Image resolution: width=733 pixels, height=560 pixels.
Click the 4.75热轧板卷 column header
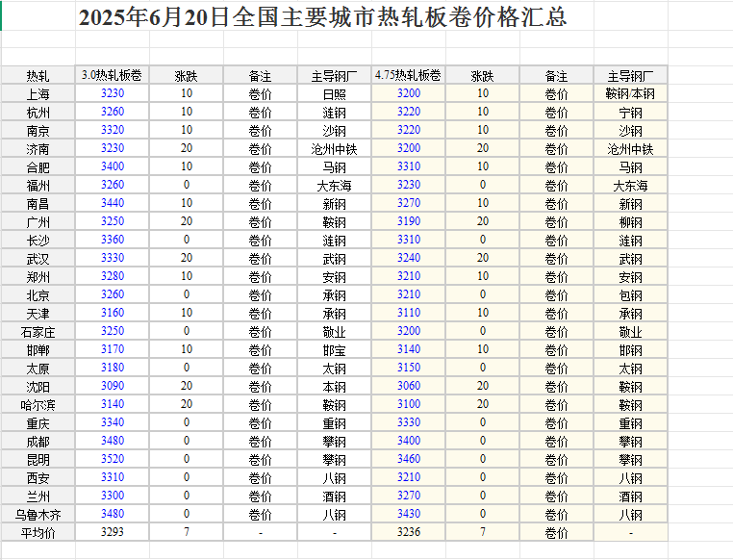pyautogui.click(x=408, y=75)
